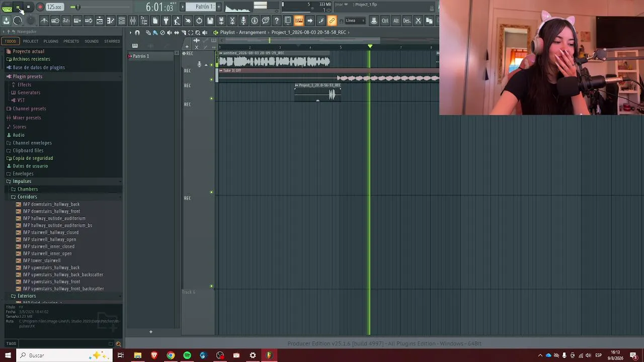Switch to the PROJECT browser tab
The height and width of the screenshot is (362, 644).
(x=30, y=41)
